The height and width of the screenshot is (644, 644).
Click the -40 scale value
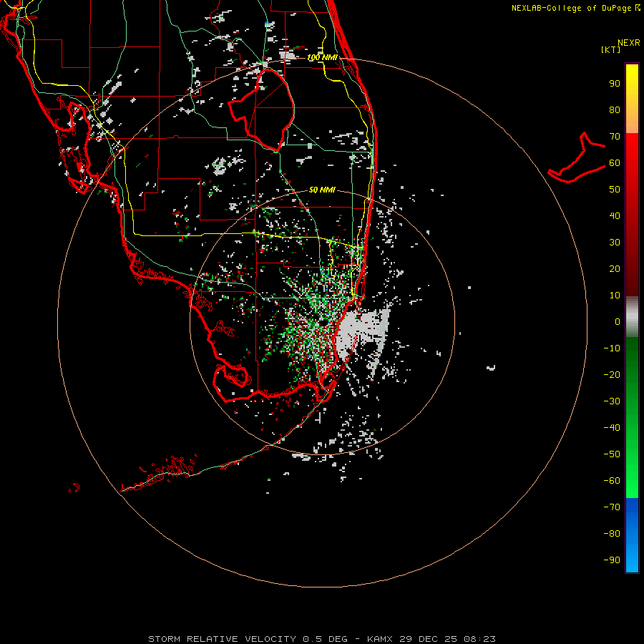pos(612,428)
